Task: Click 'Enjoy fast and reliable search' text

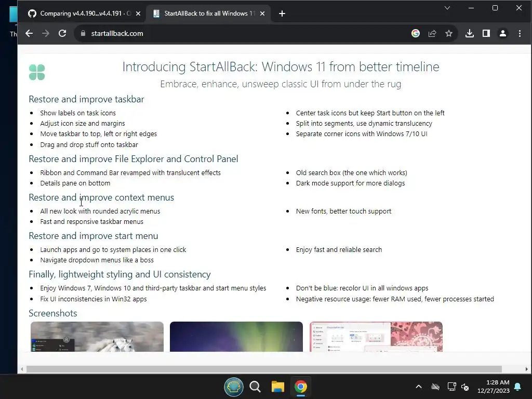Action: 339,250
